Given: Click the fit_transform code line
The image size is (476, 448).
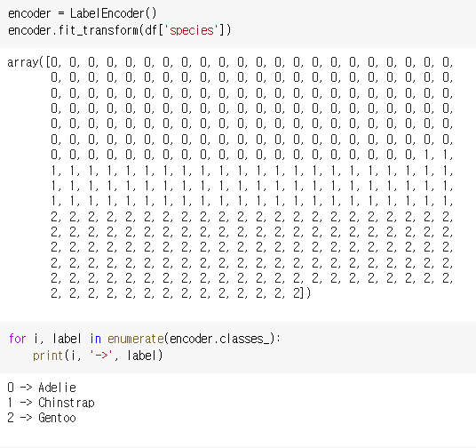Looking at the screenshot, I should [120, 30].
